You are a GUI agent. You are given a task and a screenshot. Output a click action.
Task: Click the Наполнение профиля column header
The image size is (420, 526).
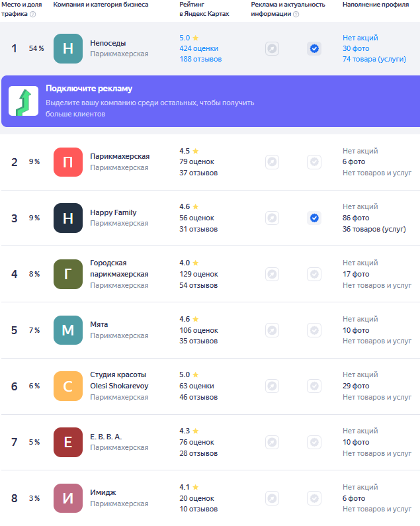pyautogui.click(x=376, y=5)
